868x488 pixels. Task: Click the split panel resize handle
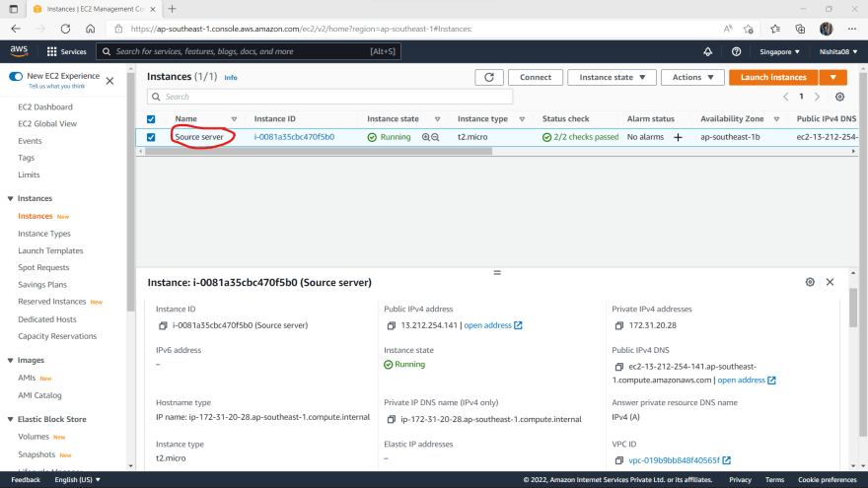[x=497, y=273]
